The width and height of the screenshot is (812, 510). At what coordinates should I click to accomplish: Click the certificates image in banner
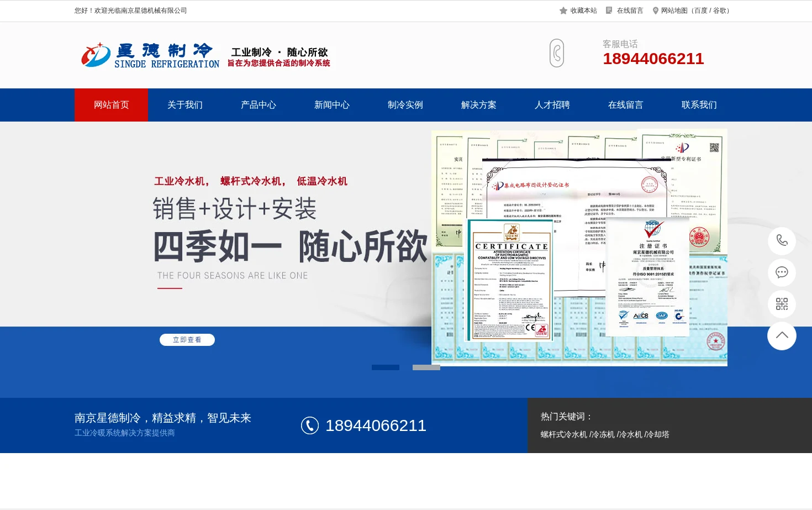tap(579, 248)
